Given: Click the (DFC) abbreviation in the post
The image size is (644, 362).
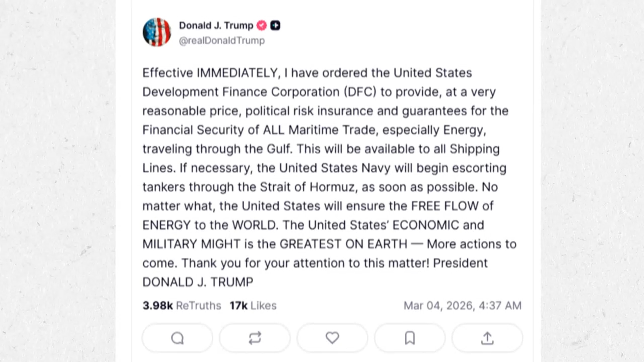Looking at the screenshot, I should click(360, 92).
